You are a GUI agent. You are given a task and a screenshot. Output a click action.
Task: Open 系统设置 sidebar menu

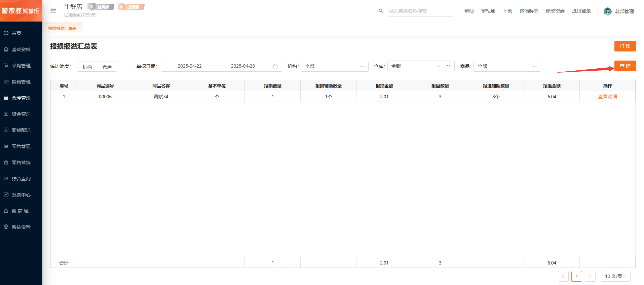(21, 227)
